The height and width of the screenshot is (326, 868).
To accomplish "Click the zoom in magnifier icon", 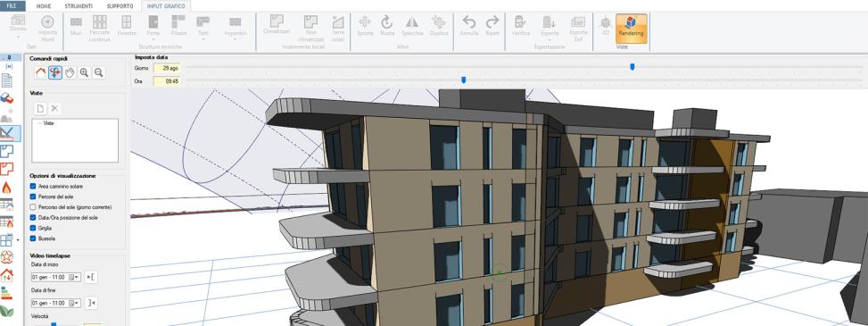I will pyautogui.click(x=84, y=72).
